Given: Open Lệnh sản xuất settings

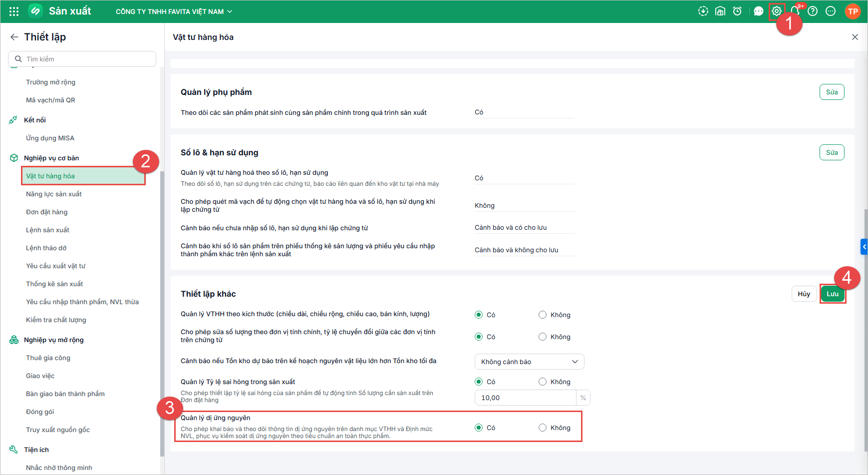Looking at the screenshot, I should (x=47, y=230).
